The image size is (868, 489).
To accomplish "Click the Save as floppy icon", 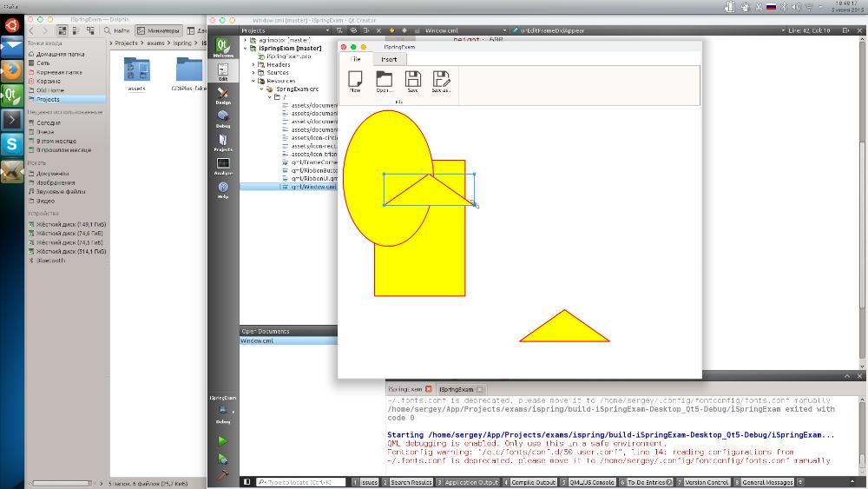I will (441, 82).
